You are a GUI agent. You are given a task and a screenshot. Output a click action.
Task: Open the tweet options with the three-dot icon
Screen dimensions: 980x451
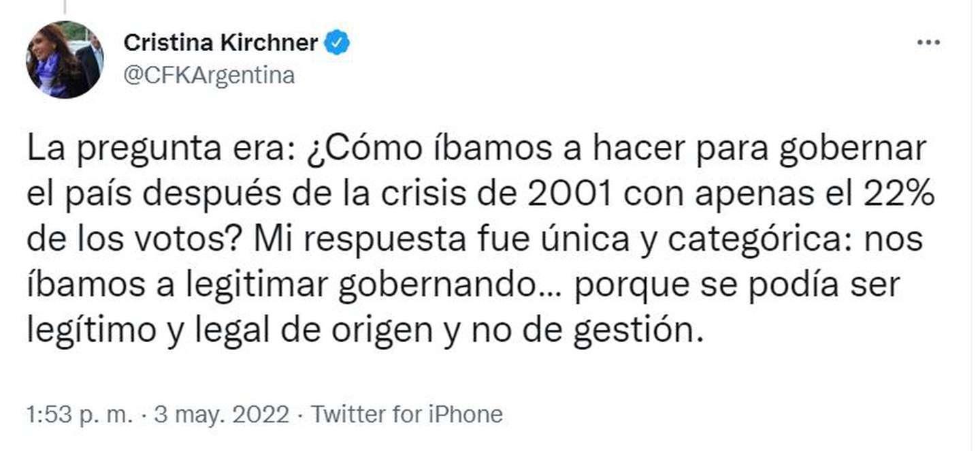927,42
